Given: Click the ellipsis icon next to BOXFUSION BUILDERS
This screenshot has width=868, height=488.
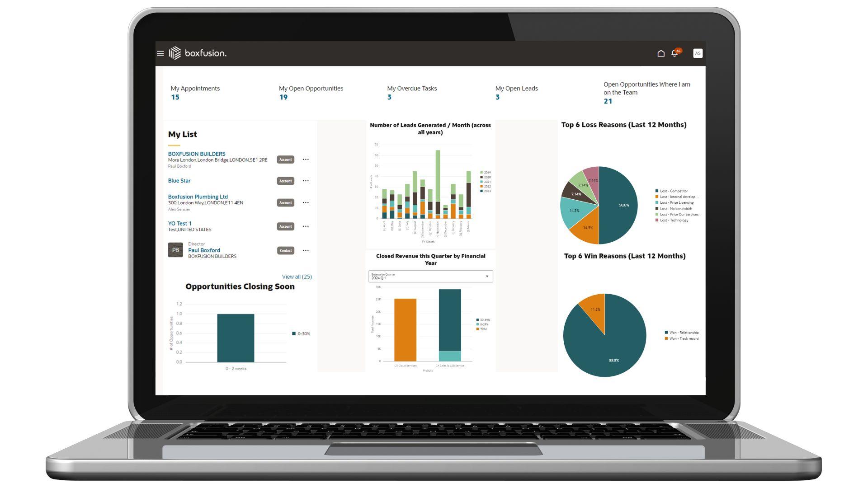Looking at the screenshot, I should pos(306,159).
